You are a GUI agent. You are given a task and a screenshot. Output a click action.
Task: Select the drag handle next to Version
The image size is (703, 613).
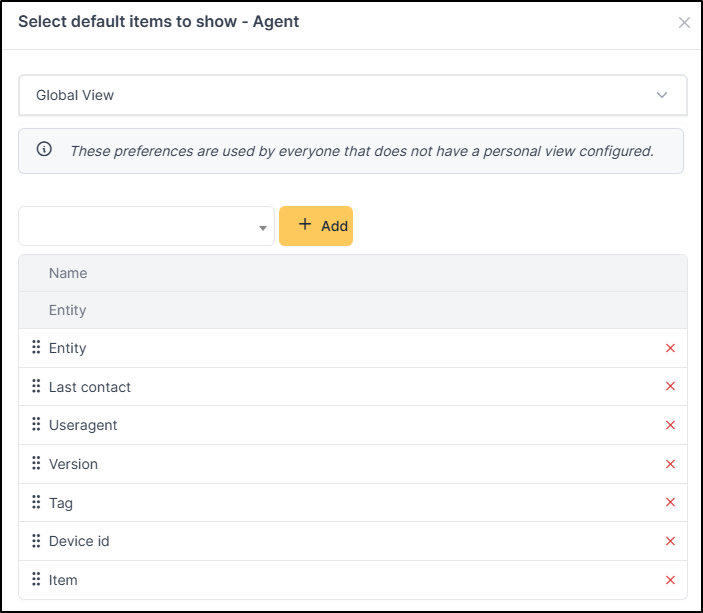(x=36, y=464)
